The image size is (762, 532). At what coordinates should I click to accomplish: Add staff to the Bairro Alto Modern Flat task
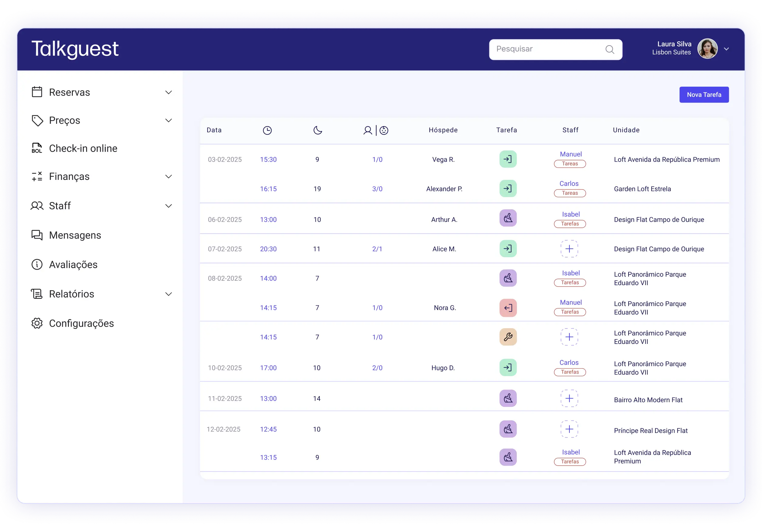pos(569,398)
